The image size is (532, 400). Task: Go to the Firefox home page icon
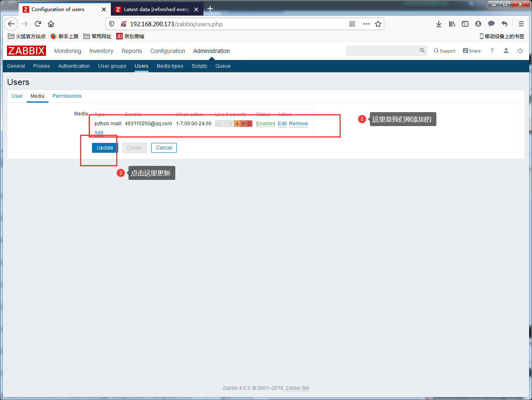[51, 24]
